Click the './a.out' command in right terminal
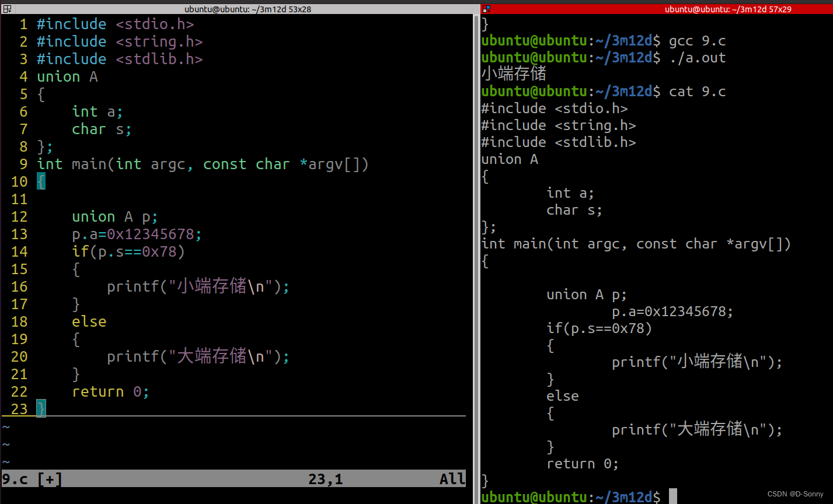833x504 pixels. pos(698,58)
